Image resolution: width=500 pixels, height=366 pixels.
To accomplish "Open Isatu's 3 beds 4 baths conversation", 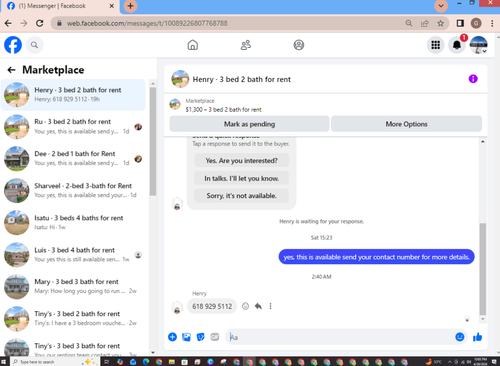I will tap(73, 222).
